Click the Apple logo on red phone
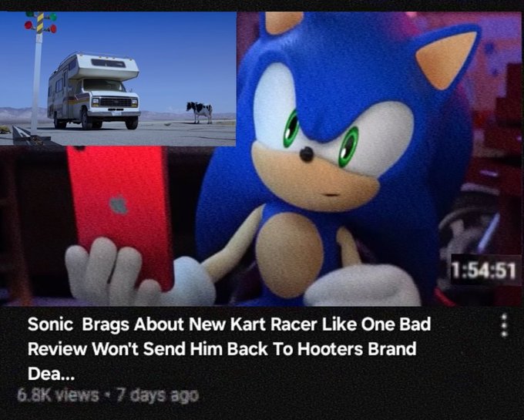 [x=119, y=204]
